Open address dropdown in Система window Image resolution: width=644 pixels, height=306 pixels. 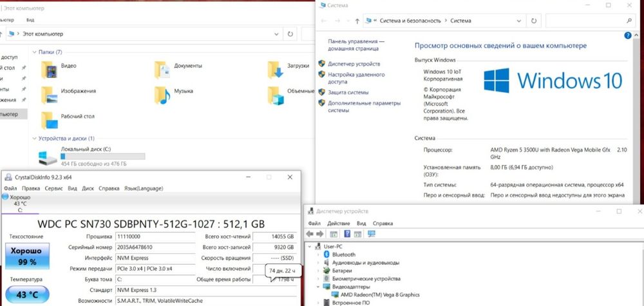519,21
